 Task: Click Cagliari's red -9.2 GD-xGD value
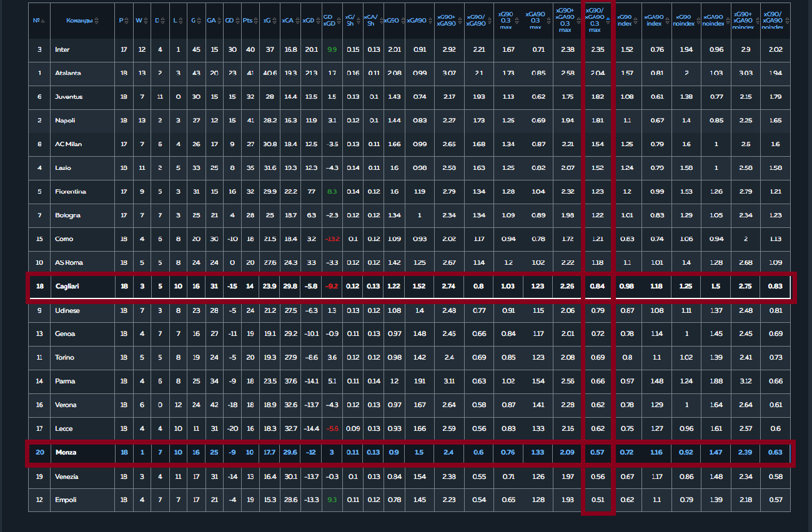pos(331,287)
